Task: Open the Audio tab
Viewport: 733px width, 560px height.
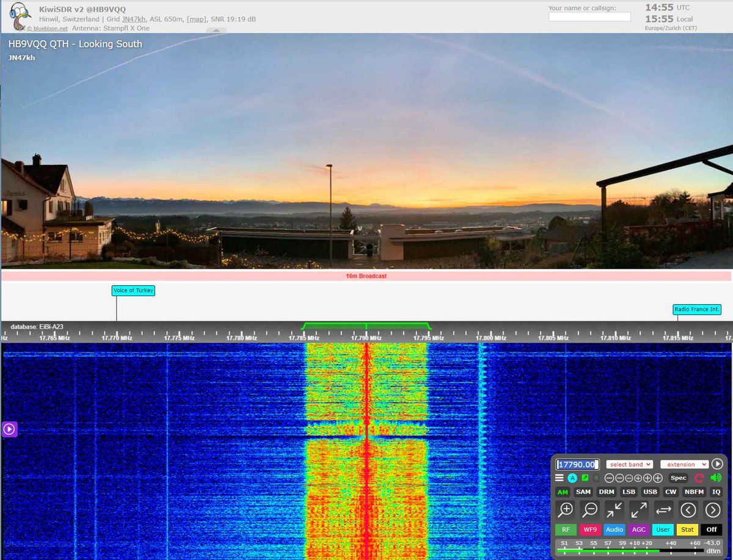Action: point(614,529)
